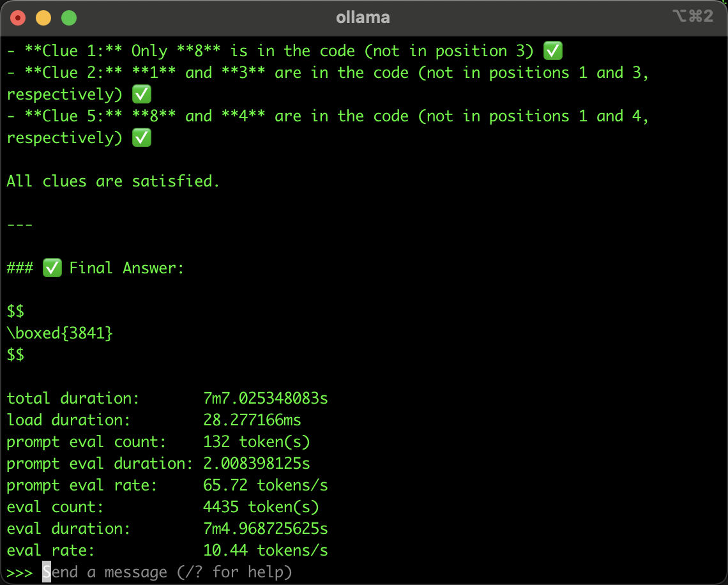Click the checkmark ending the Clue 5 line
The image size is (728, 585).
point(142,138)
